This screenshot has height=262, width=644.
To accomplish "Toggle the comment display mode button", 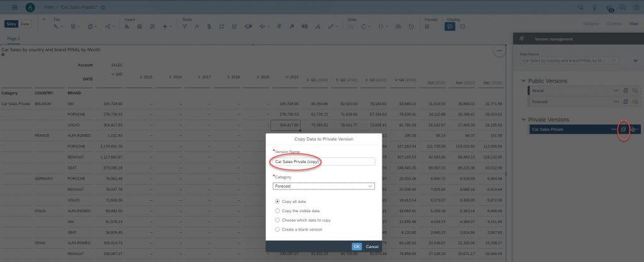I will click(450, 26).
